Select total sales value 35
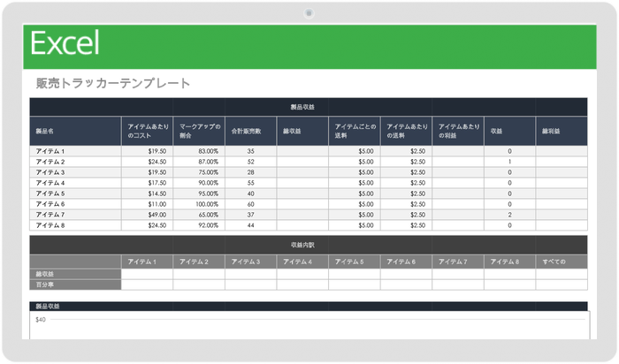Screen dimensions: 619x364 [250, 151]
